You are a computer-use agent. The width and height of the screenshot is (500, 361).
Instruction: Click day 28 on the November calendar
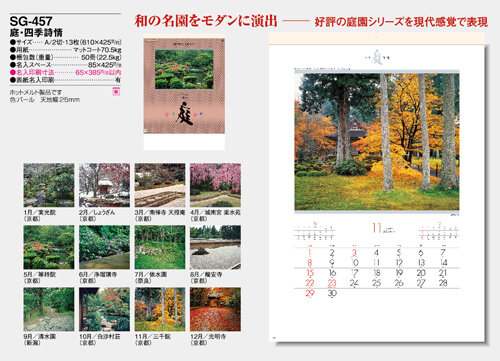pos(443,283)
